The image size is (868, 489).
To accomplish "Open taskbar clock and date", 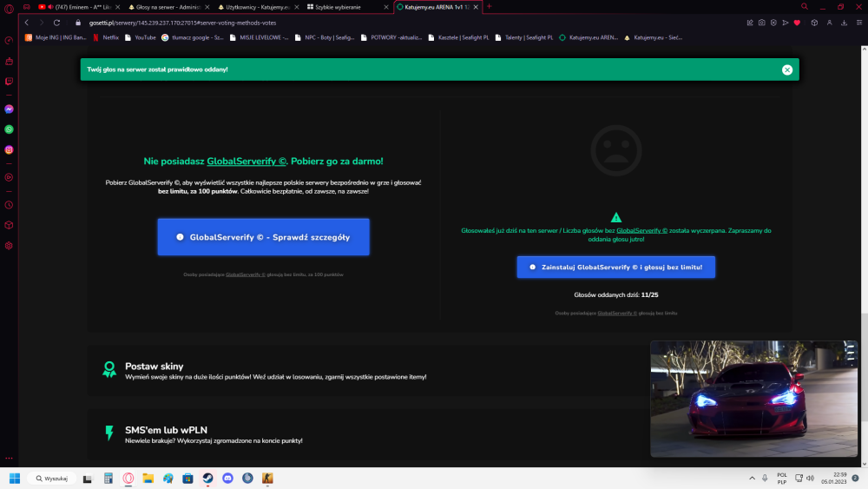I will coord(833,478).
